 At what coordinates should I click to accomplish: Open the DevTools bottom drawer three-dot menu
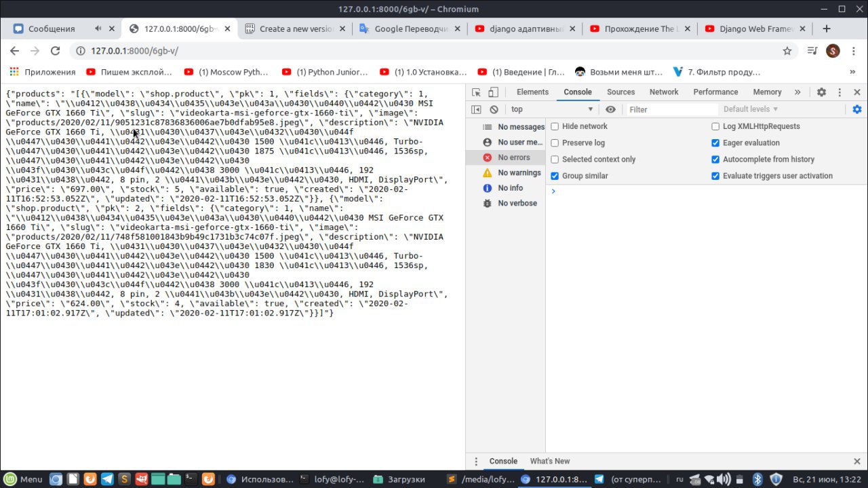(476, 461)
